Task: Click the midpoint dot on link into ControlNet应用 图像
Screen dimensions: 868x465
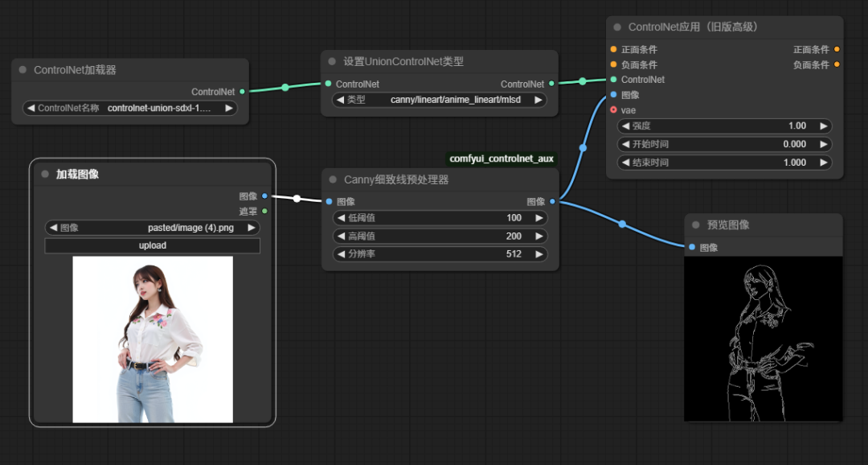Action: pyautogui.click(x=583, y=148)
